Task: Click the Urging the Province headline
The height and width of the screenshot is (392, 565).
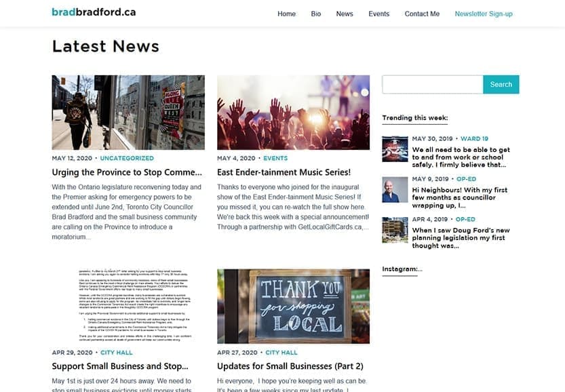Action: point(127,172)
